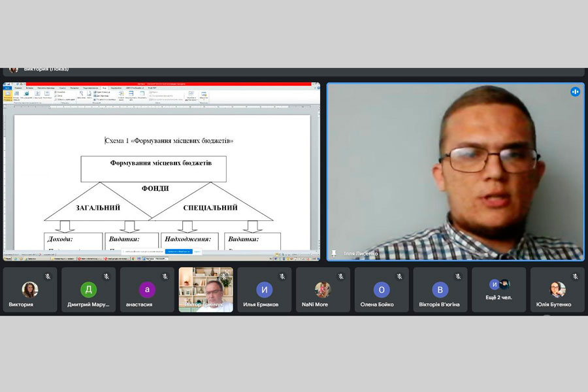This screenshot has height=392, width=588.
Task: Select Юлія Бутенко's avatar photo
Action: [558, 289]
